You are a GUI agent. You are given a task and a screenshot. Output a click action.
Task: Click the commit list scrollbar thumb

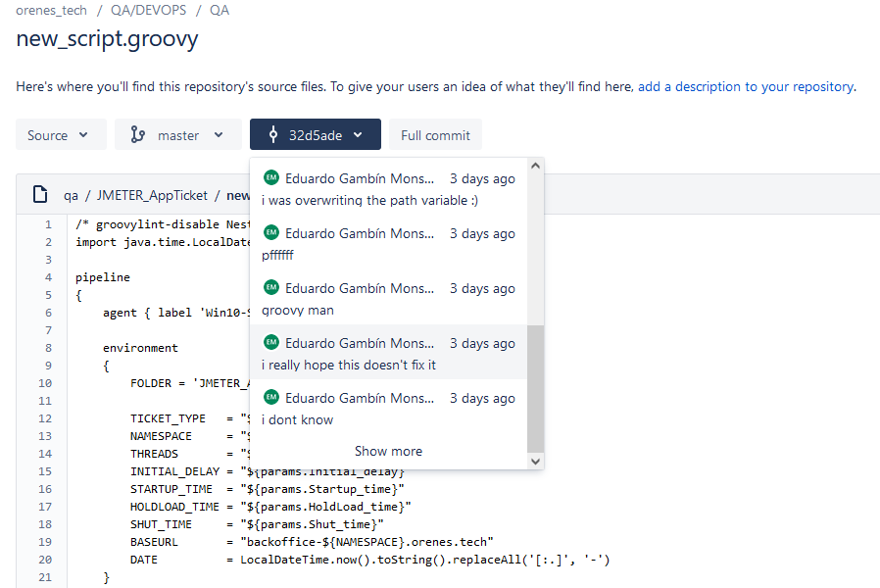click(535, 388)
